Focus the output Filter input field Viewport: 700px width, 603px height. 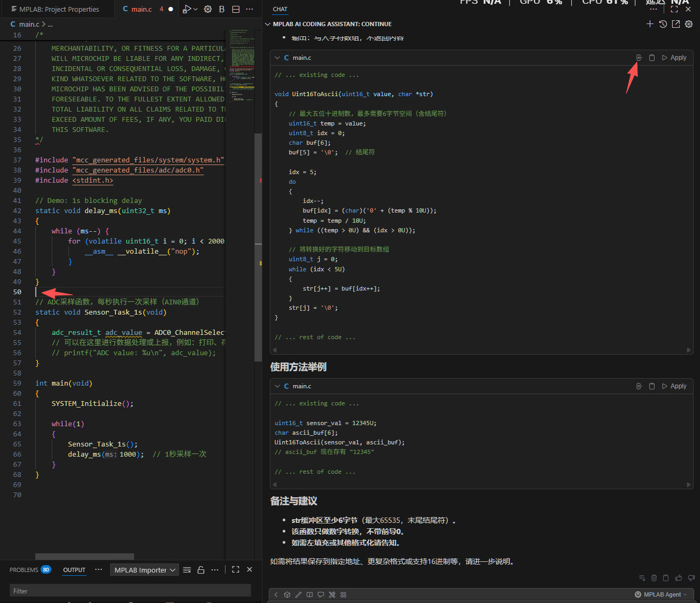click(x=130, y=591)
